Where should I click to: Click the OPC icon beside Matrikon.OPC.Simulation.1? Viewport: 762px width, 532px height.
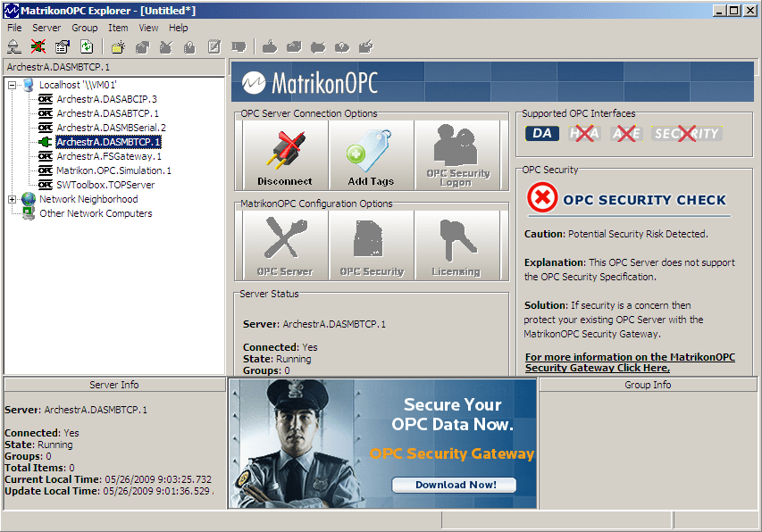(x=46, y=170)
